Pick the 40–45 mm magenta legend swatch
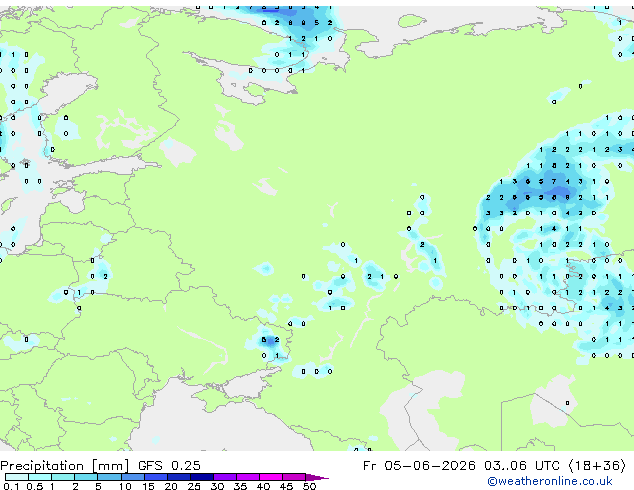 pyautogui.click(x=271, y=477)
